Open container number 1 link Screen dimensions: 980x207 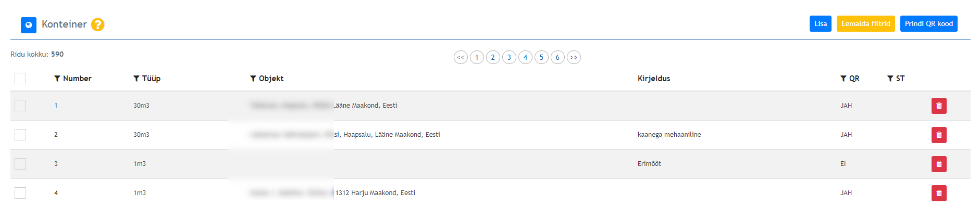(56, 106)
